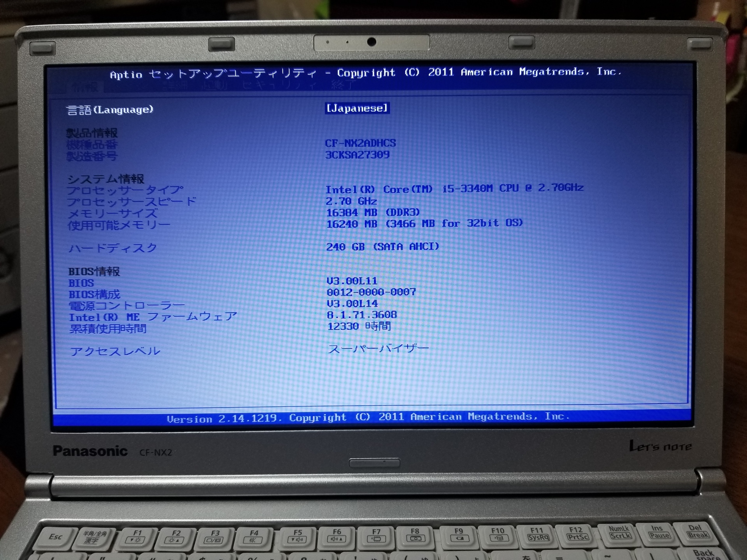Click the 製品情報 section heading
This screenshot has height=560, width=747.
coord(92,133)
